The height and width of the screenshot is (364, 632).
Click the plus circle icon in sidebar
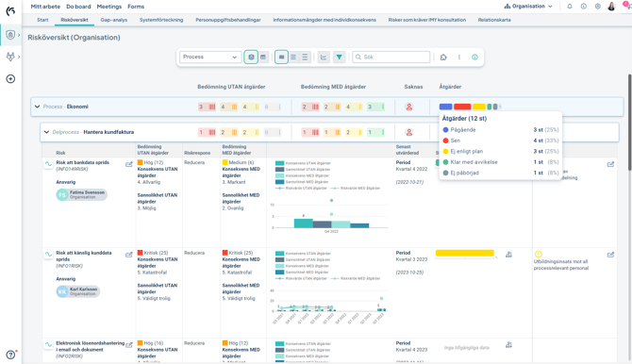(10, 78)
